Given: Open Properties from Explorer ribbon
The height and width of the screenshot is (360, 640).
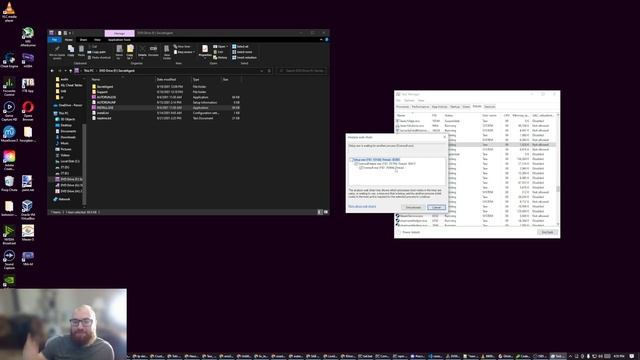Looking at the screenshot, I should (x=205, y=51).
